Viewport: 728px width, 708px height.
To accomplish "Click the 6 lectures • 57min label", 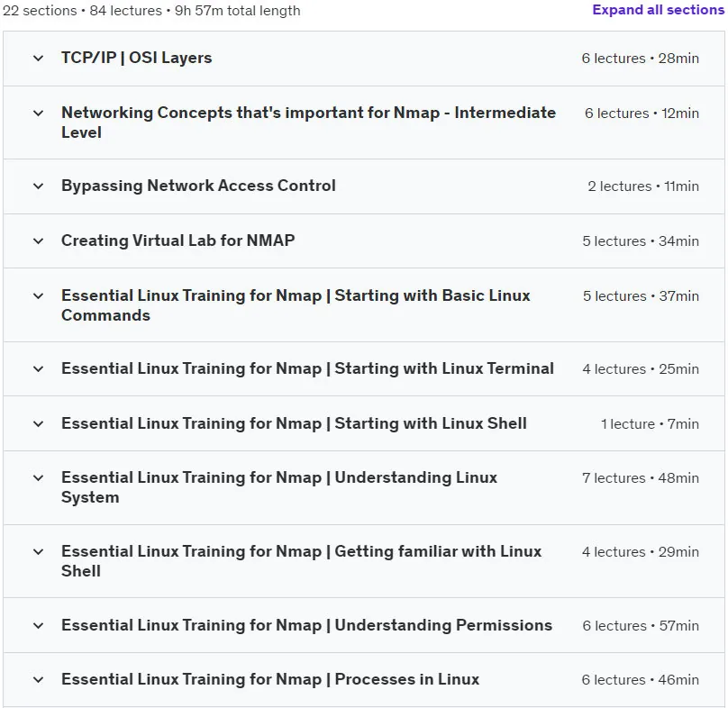I will pos(641,626).
